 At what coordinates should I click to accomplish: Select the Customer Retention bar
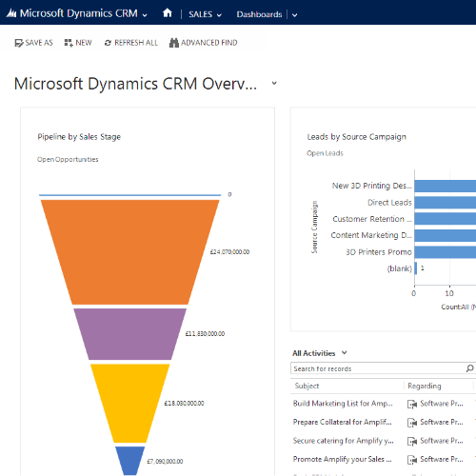tap(446, 219)
